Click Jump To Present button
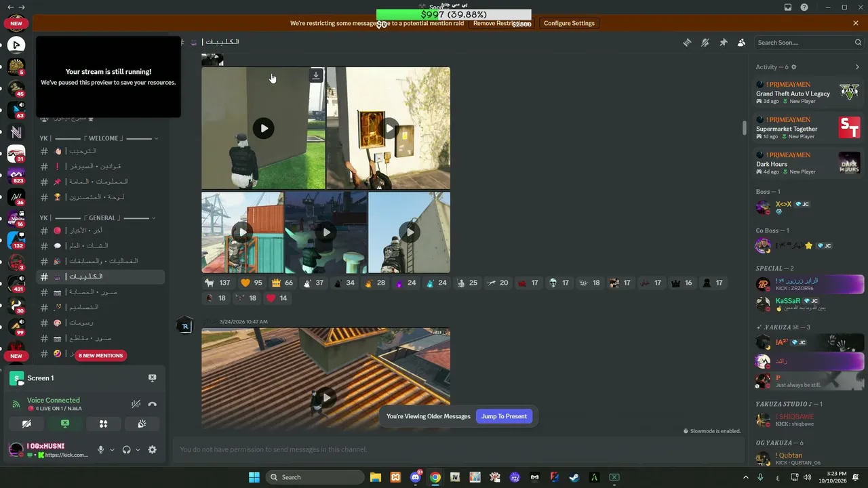The width and height of the screenshot is (868, 488). click(504, 416)
